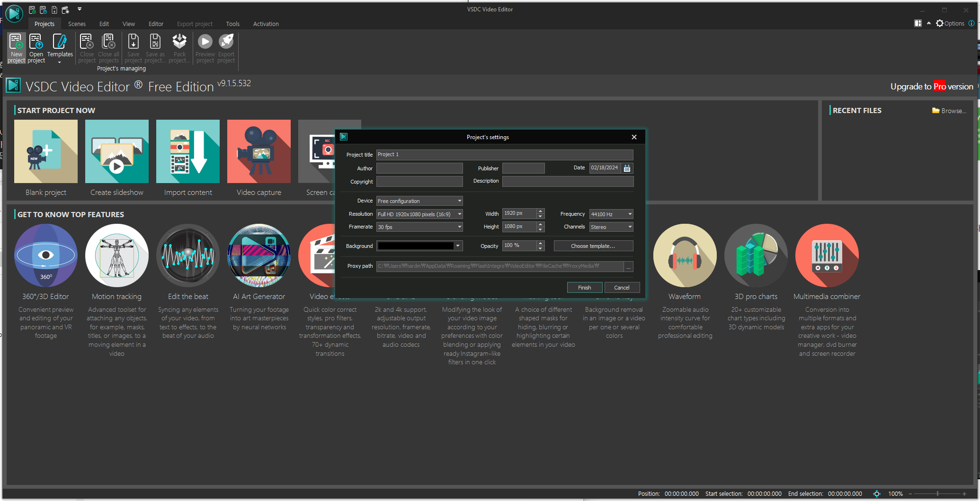This screenshot has width=980, height=501.
Task: Start a Blank project from thumbnail
Action: [46, 151]
